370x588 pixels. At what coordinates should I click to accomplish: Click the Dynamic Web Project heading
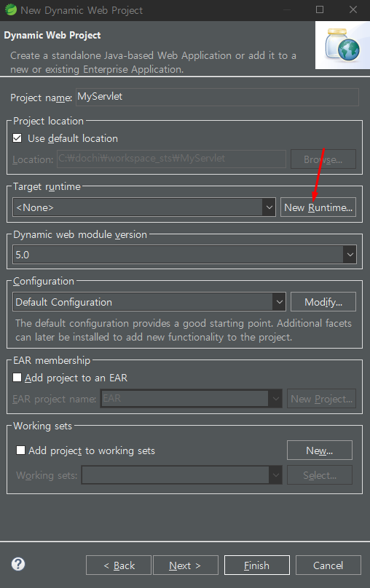pos(52,35)
